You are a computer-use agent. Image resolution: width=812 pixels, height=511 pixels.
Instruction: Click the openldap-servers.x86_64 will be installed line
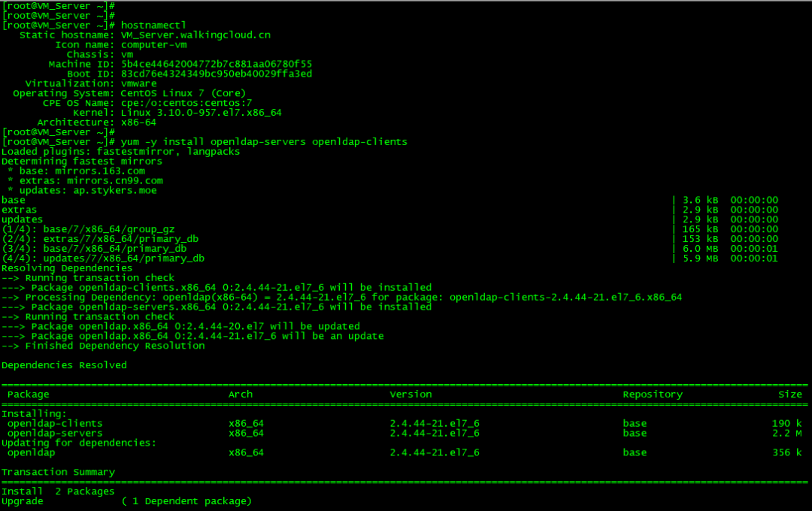(x=217, y=307)
